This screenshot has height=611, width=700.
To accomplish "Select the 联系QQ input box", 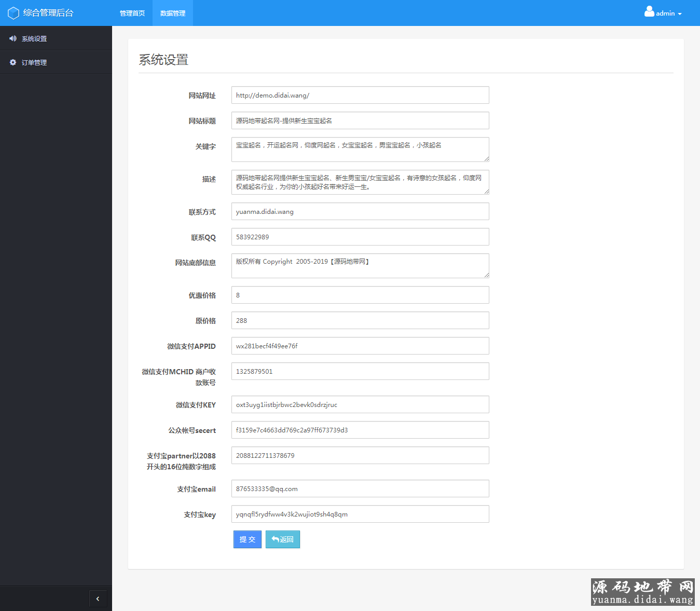I will [360, 237].
